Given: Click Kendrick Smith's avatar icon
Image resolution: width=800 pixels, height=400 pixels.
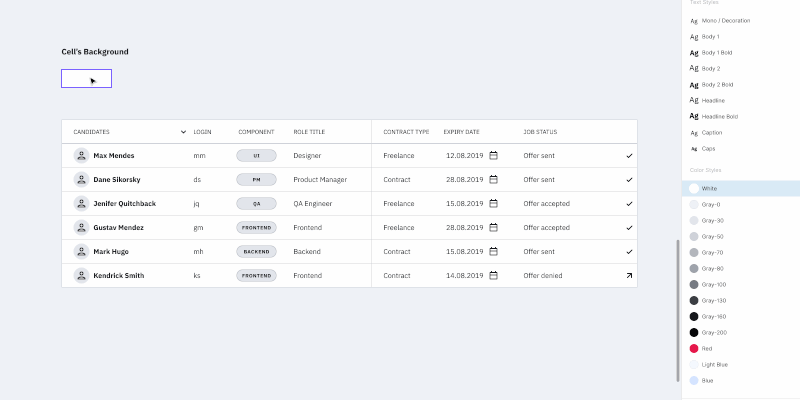Looking at the screenshot, I should click(81, 276).
